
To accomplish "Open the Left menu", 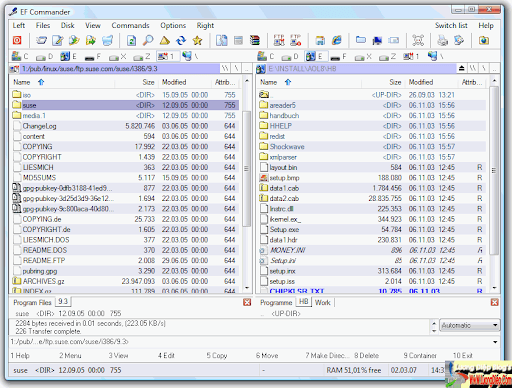I will tap(19, 26).
